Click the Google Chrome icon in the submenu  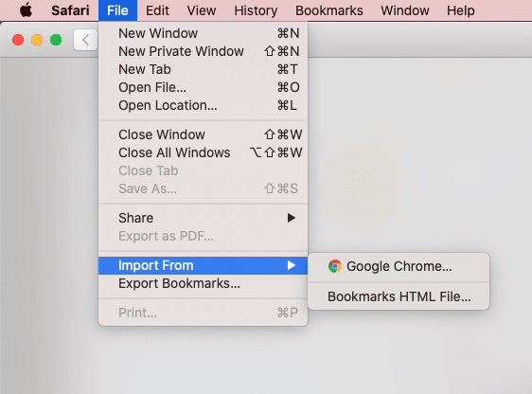tap(334, 266)
